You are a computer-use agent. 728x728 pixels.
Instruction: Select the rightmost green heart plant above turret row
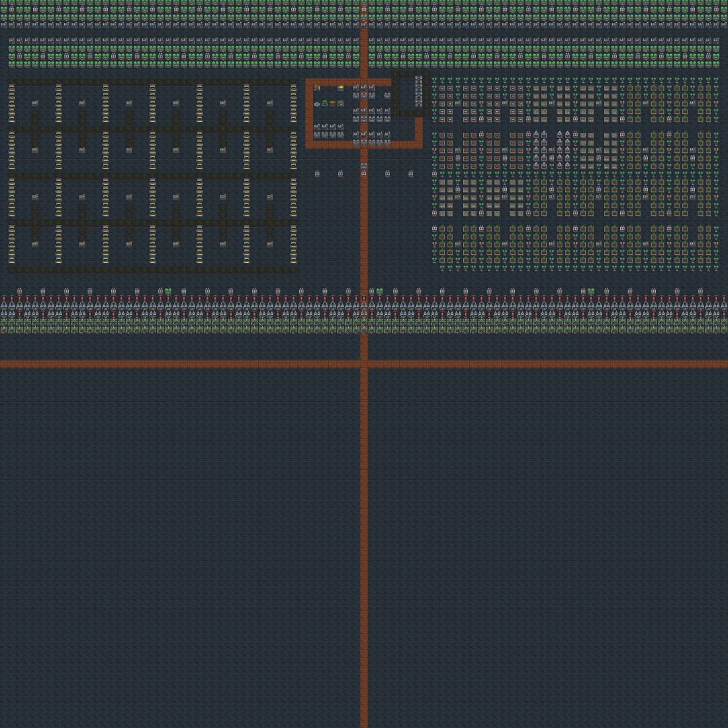[590, 291]
